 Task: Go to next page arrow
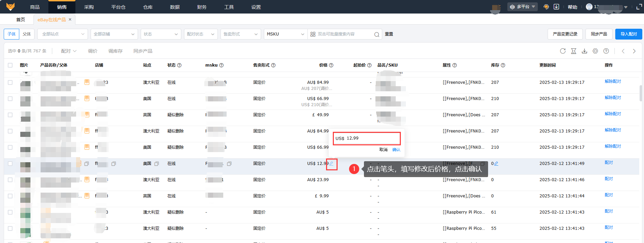pos(634,51)
